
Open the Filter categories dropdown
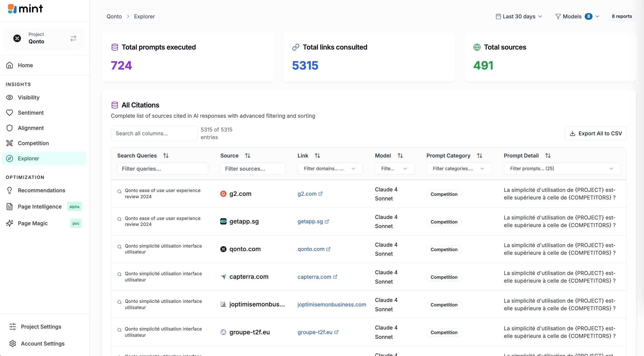[x=459, y=169]
